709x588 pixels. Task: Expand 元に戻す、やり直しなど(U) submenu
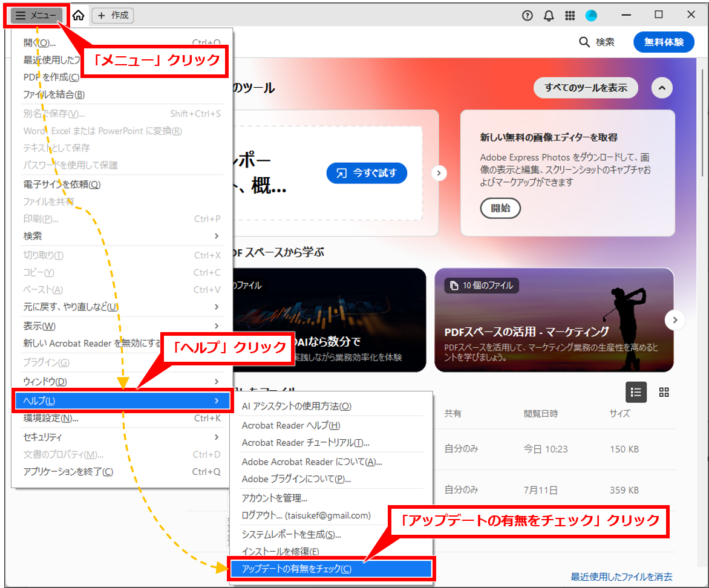[122, 307]
